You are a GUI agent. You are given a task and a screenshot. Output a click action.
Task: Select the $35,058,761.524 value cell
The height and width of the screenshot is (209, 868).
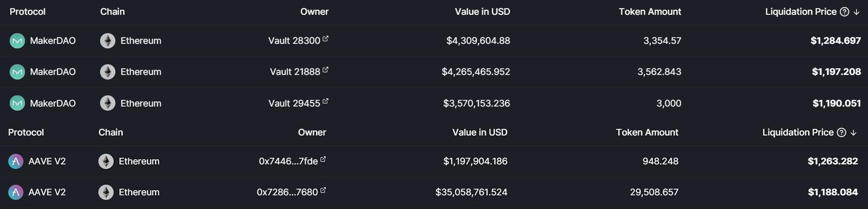click(x=471, y=192)
